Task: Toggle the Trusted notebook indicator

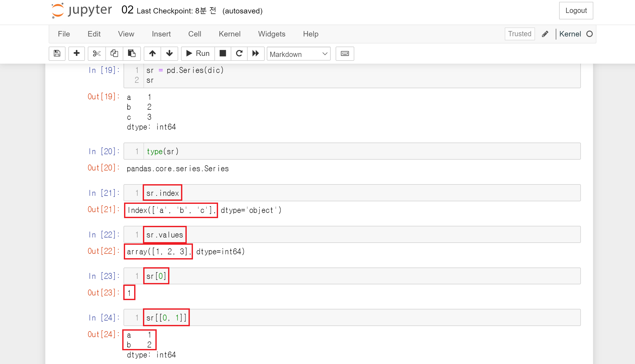Action: 519,34
